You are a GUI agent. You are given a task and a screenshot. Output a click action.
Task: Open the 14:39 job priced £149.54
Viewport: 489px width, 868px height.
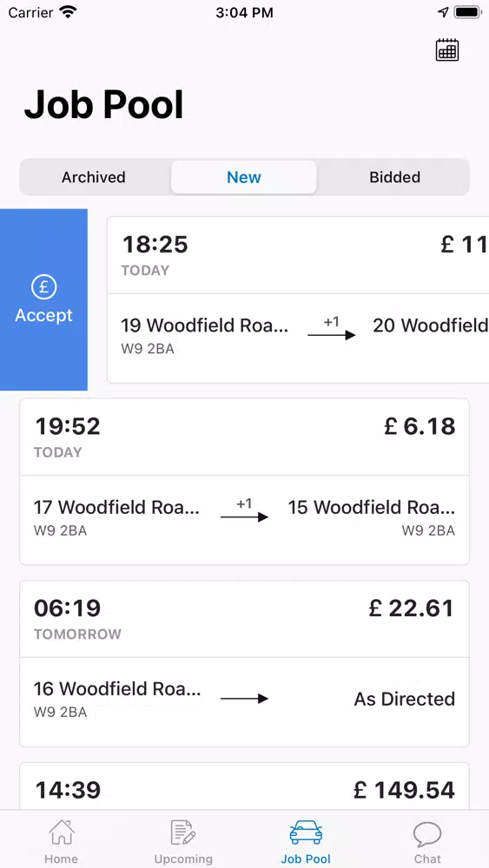(244, 786)
